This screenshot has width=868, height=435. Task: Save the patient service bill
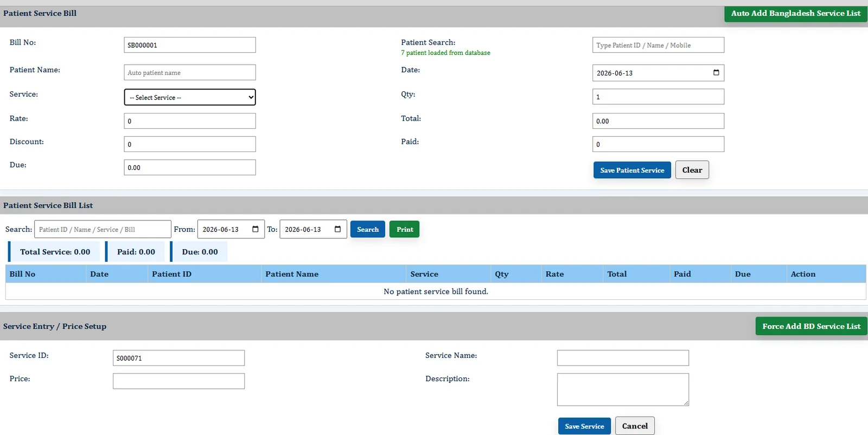pos(632,171)
